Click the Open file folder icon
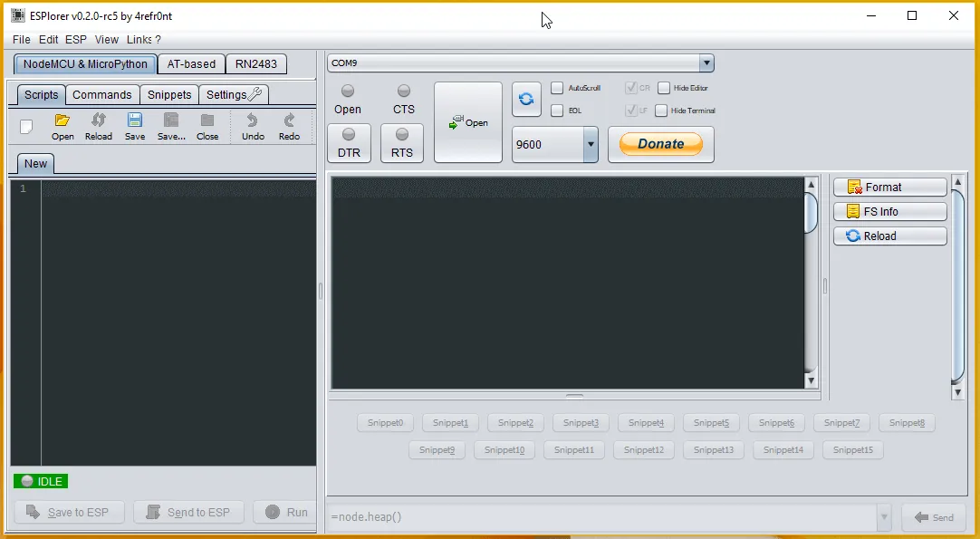This screenshot has width=980, height=539. click(x=62, y=121)
